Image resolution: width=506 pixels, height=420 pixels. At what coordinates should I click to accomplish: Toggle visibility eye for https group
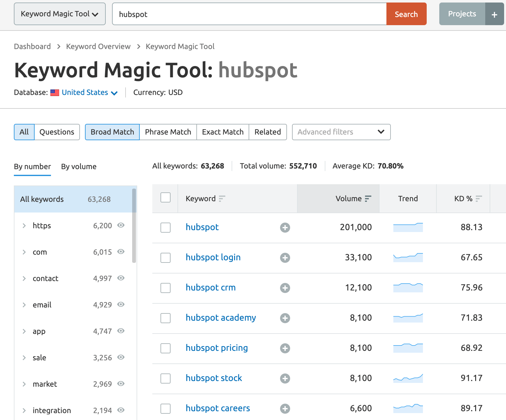[x=121, y=225]
